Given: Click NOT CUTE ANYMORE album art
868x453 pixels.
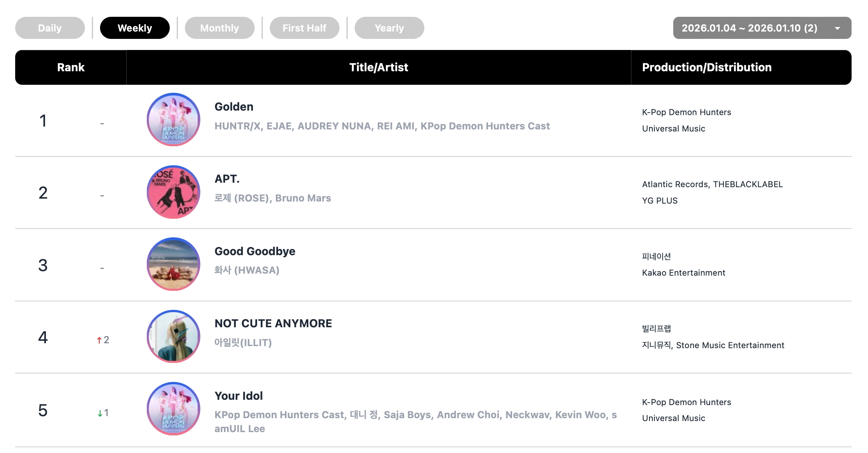Looking at the screenshot, I should [173, 336].
